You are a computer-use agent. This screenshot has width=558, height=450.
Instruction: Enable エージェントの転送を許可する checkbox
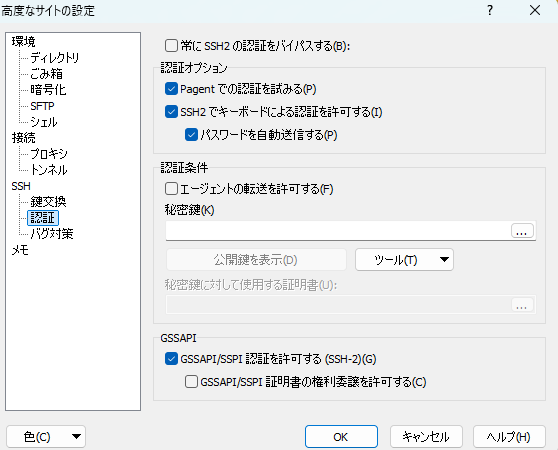[171, 189]
